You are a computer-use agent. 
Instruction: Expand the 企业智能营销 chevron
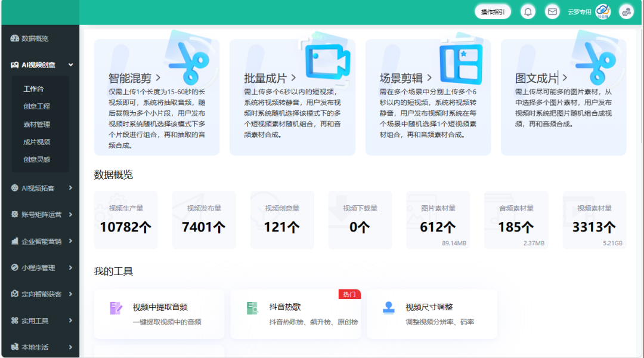coord(70,241)
